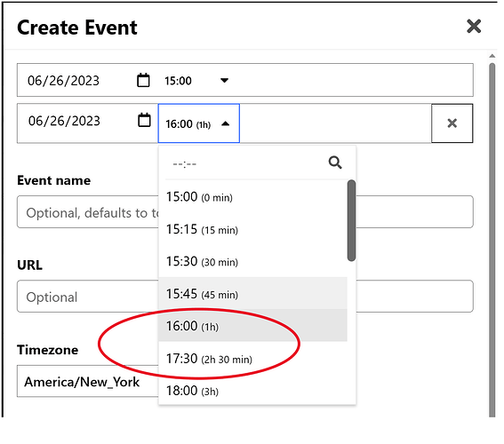Select 15:00 (0 min) option
This screenshot has height=444, width=504.
pos(253,197)
